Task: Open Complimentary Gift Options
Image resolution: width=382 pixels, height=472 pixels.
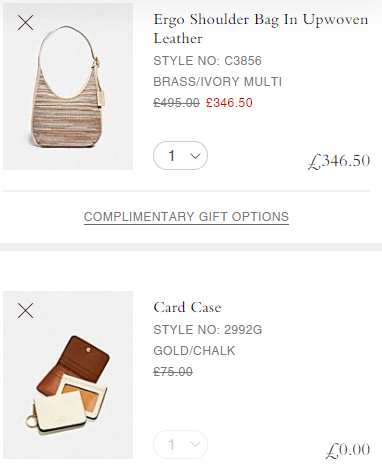Action: tap(186, 217)
